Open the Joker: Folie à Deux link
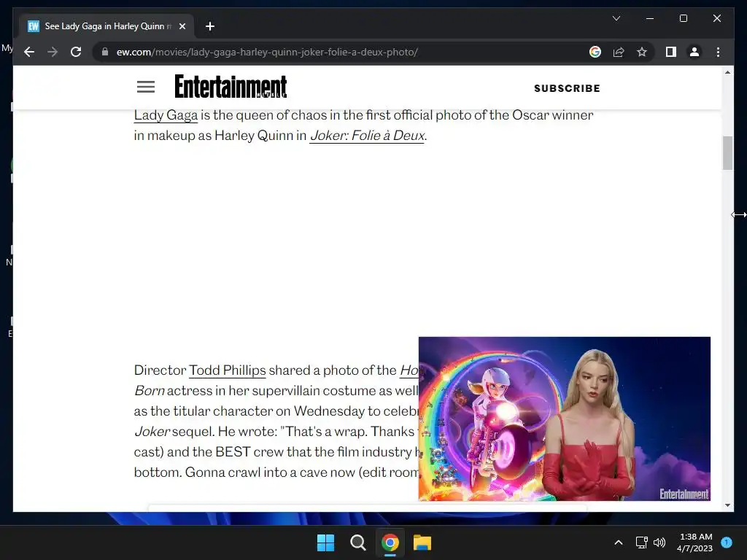This screenshot has width=747, height=560. [367, 136]
